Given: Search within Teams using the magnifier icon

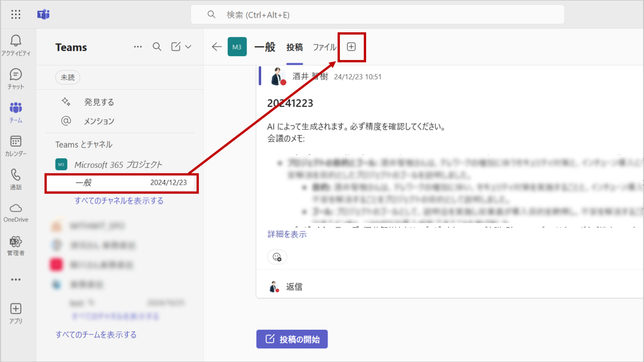Looking at the screenshot, I should (157, 47).
